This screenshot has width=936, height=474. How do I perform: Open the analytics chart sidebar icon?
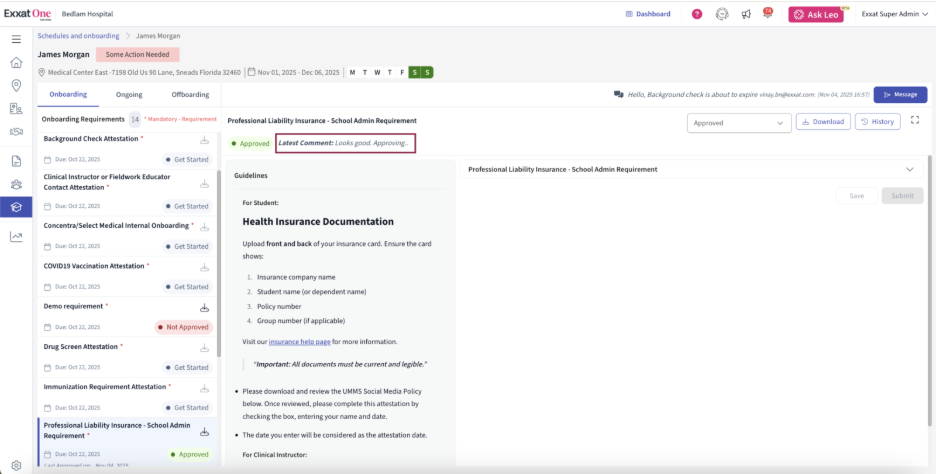point(16,237)
